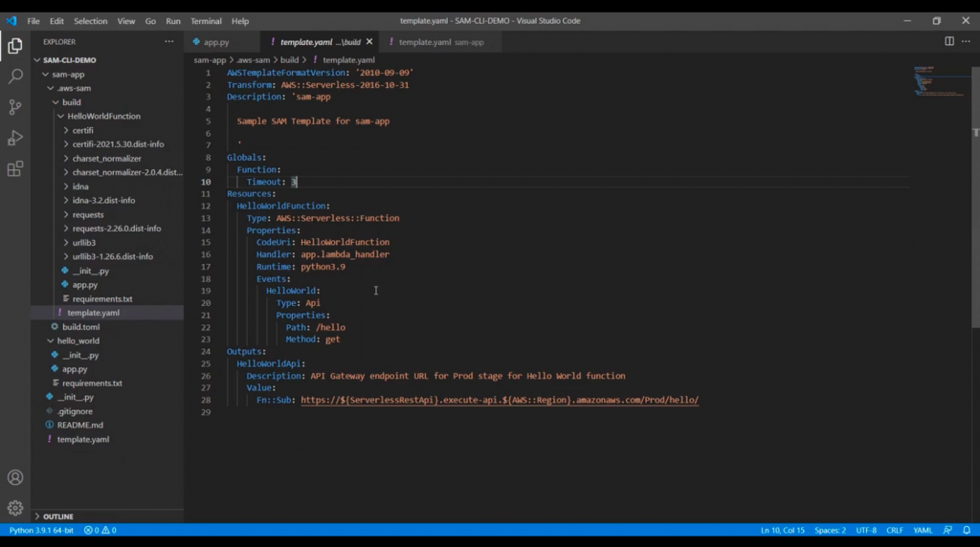Open the Source Control view icon
Viewport: 980px width, 547px height.
pyautogui.click(x=15, y=107)
